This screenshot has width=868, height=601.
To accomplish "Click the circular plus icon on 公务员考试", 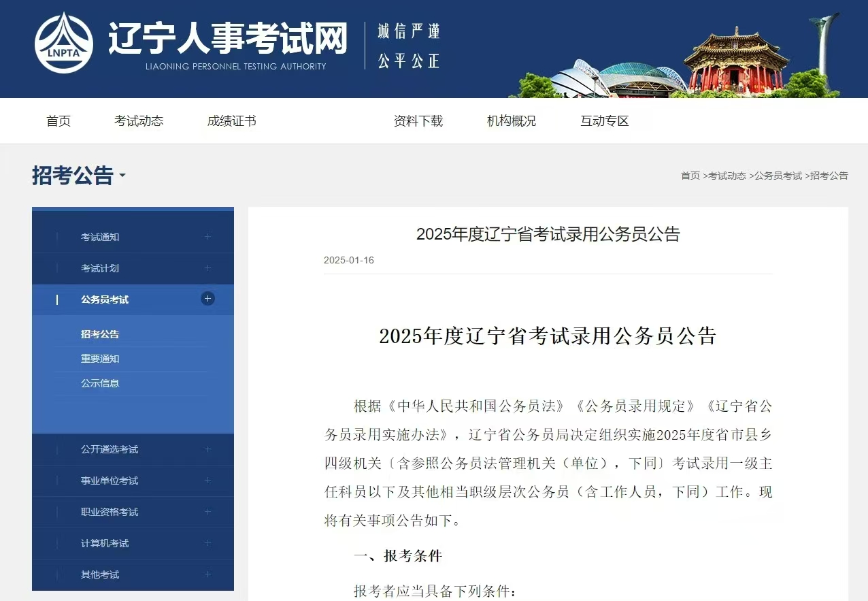I will click(207, 299).
